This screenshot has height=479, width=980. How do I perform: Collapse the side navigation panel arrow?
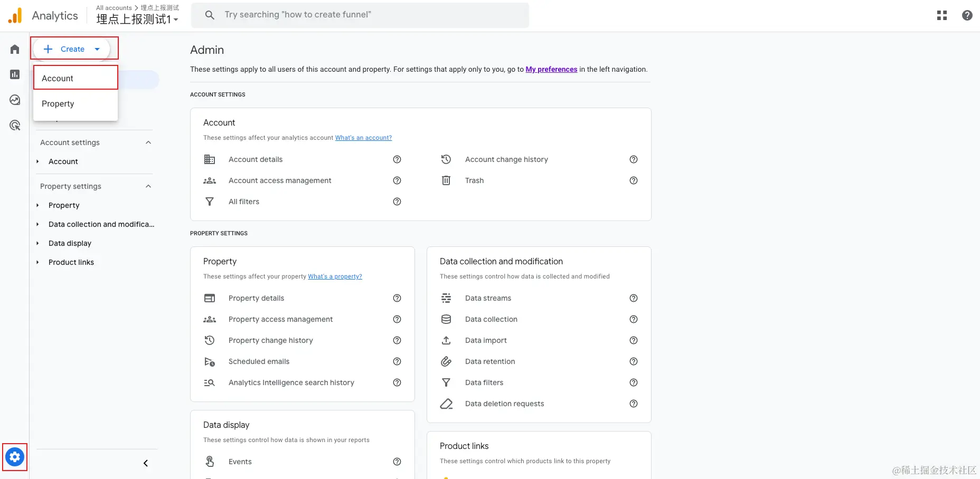(146, 463)
